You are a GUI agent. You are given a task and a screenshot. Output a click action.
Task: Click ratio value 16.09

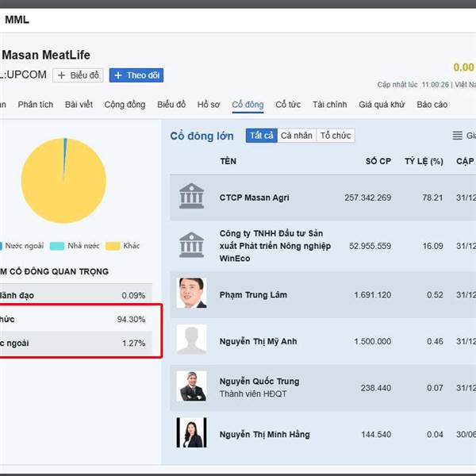coord(433,246)
